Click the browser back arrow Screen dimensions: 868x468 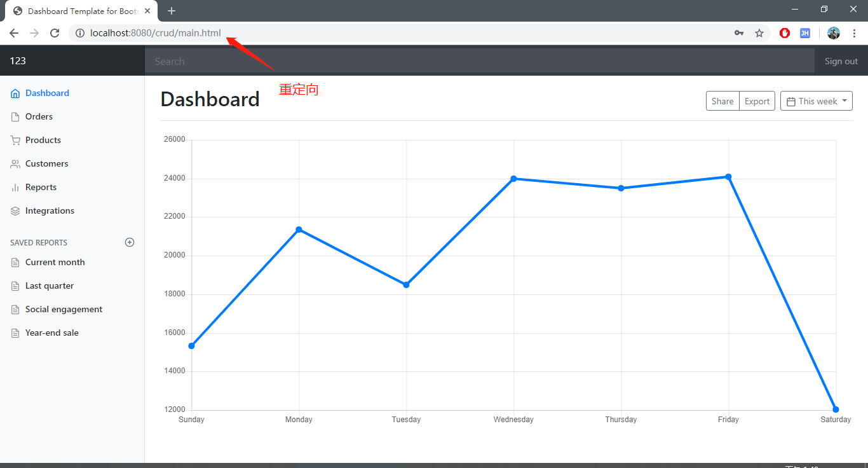pos(14,33)
